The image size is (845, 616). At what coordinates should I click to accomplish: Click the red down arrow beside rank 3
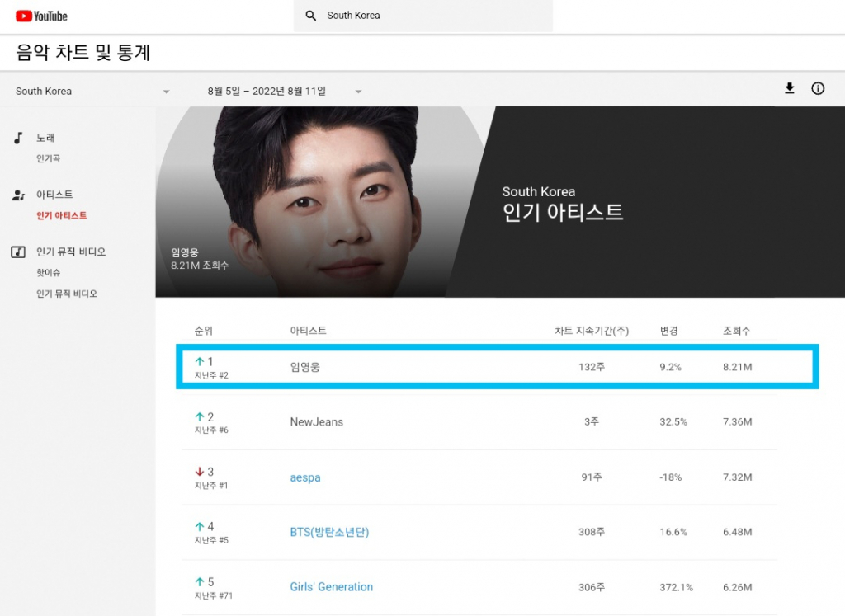199,472
